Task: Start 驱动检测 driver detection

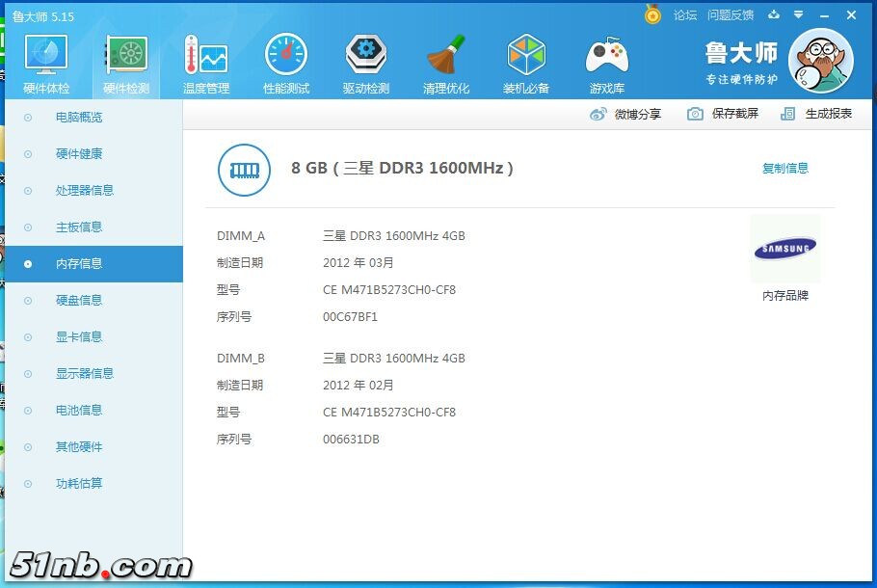Action: (x=365, y=61)
